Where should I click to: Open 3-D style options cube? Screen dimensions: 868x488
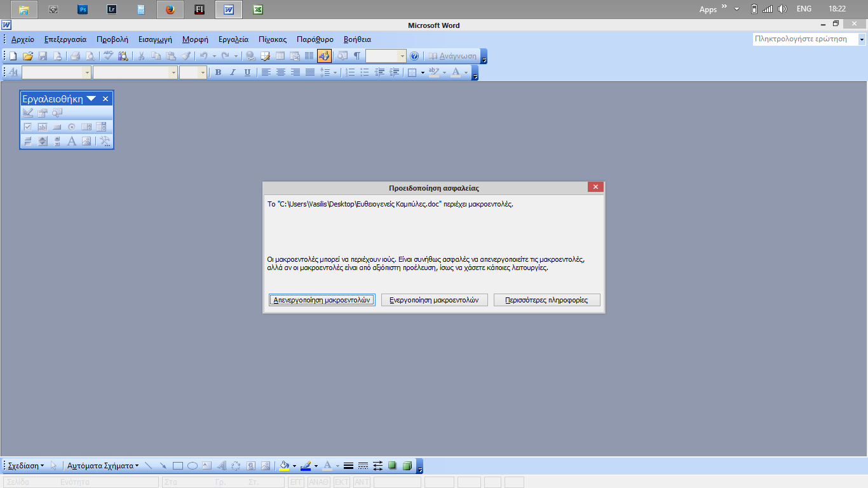407,466
